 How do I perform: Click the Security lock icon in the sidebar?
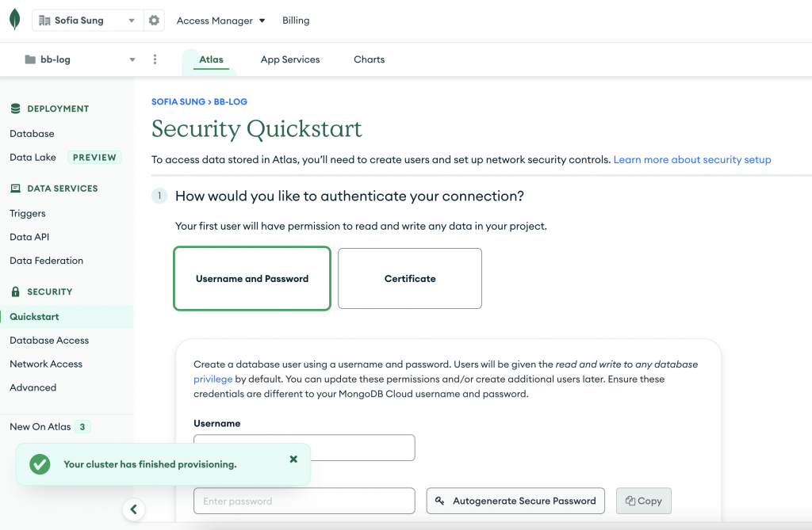pyautogui.click(x=15, y=292)
